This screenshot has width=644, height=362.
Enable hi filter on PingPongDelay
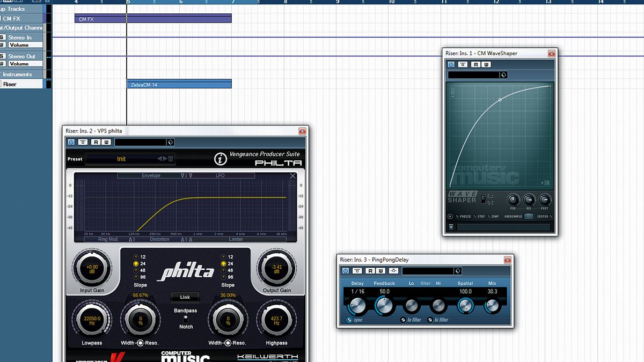point(430,320)
